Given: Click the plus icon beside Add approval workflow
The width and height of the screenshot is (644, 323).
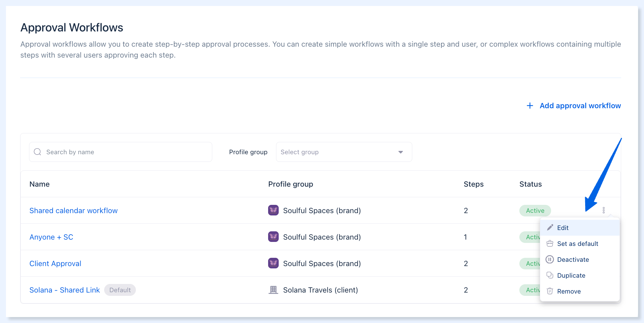Looking at the screenshot, I should click(530, 106).
